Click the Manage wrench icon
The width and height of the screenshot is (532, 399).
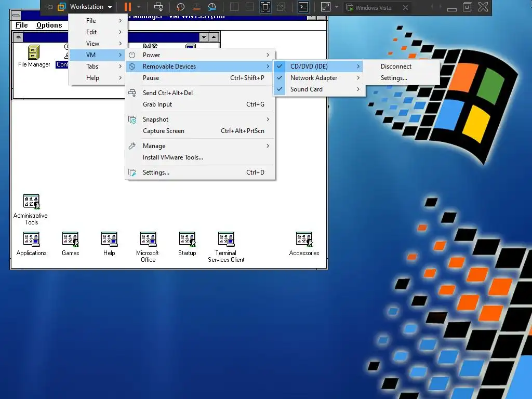pyautogui.click(x=132, y=146)
